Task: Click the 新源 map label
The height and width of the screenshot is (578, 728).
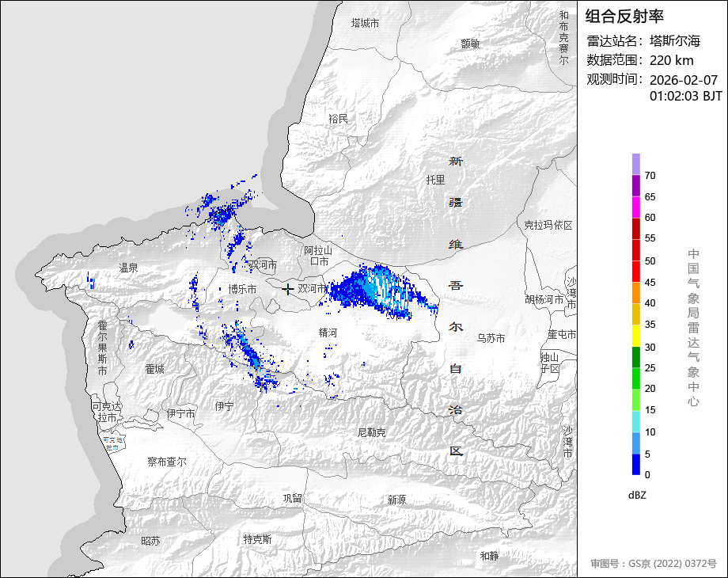Action: click(x=396, y=500)
